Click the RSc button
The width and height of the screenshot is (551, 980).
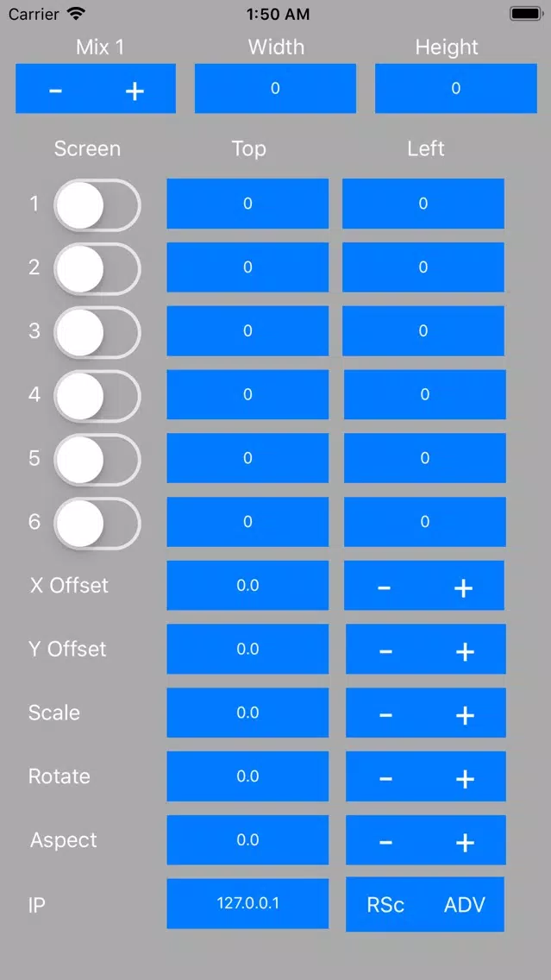(x=385, y=904)
